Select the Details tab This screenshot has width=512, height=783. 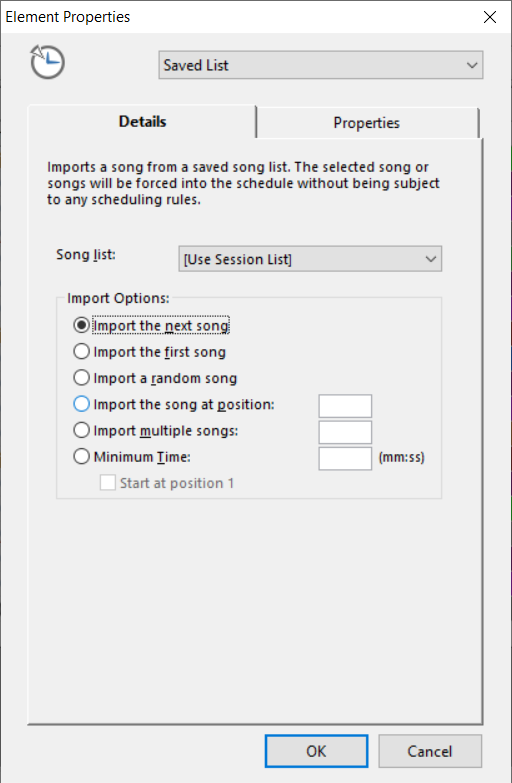coord(142,122)
